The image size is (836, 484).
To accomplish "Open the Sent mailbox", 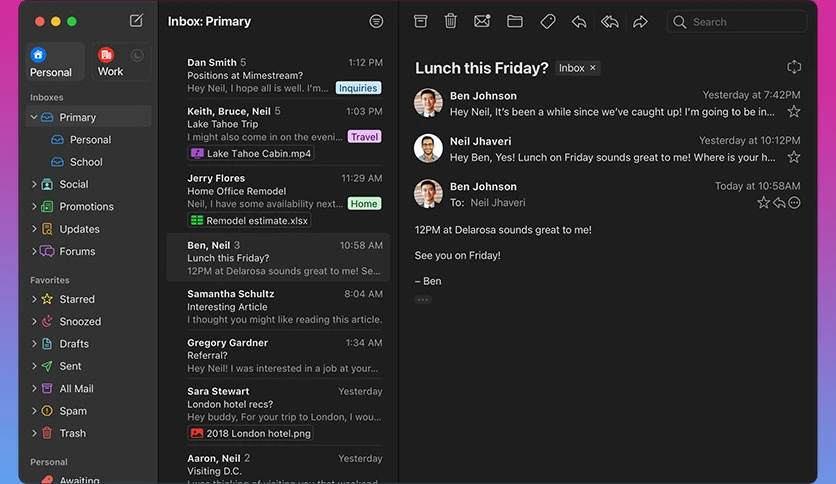I will (x=89, y=366).
